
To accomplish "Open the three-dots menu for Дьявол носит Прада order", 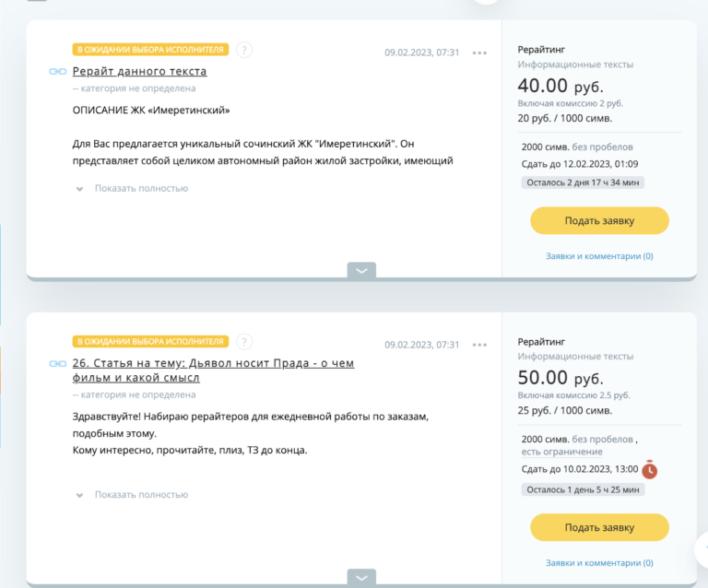I will (x=479, y=345).
